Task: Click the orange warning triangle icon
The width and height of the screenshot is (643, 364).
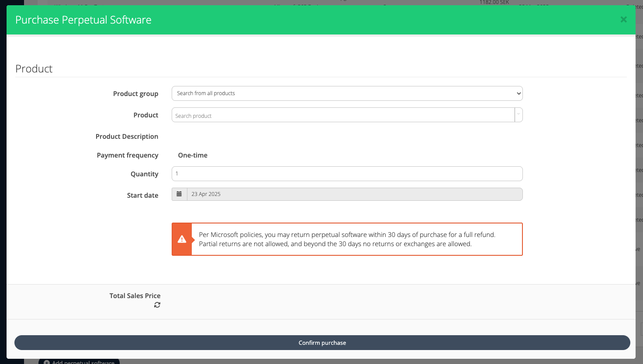Action: [x=182, y=239]
